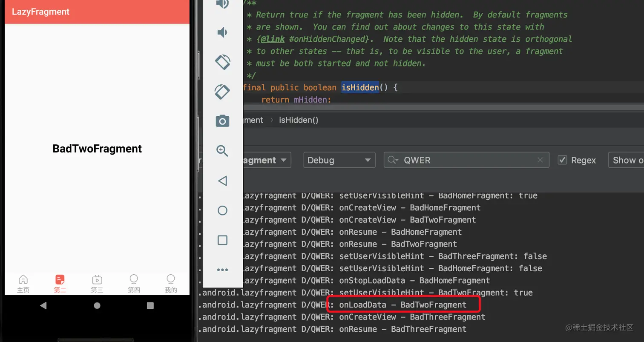The height and width of the screenshot is (342, 644).
Task: Click the emulator sidebar overview square
Action: pyautogui.click(x=222, y=240)
